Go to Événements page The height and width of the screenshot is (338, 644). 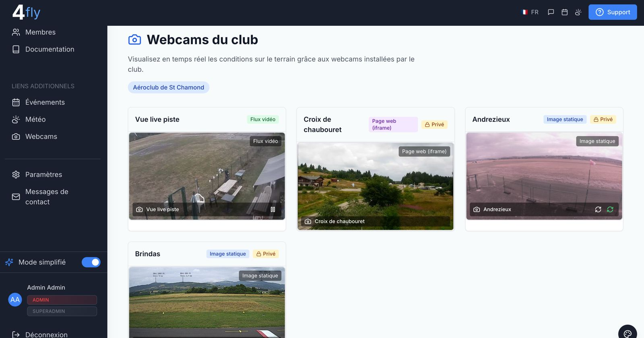coord(45,102)
